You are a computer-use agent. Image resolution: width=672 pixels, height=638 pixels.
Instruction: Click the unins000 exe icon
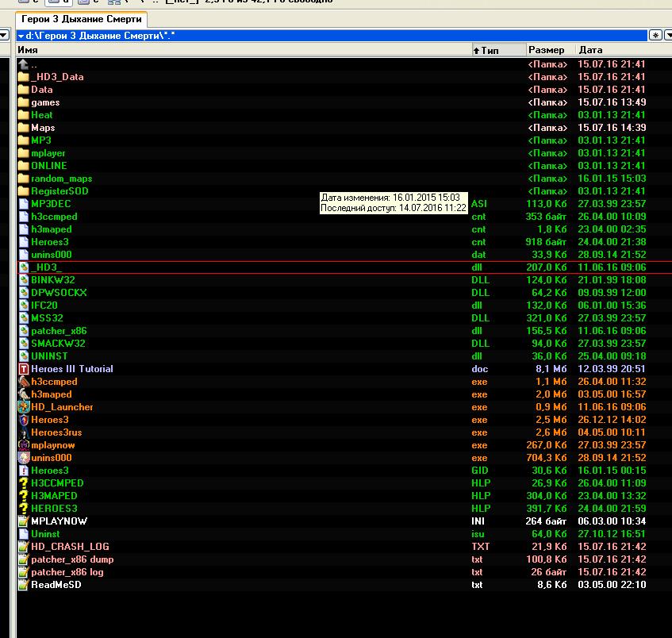point(24,458)
